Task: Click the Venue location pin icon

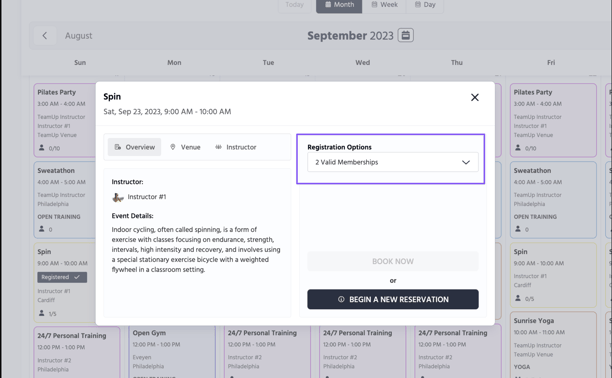Action: pyautogui.click(x=173, y=147)
